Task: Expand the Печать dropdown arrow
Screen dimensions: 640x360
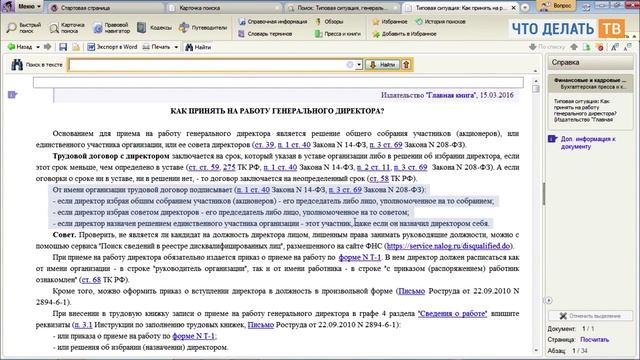Action: tap(176, 47)
